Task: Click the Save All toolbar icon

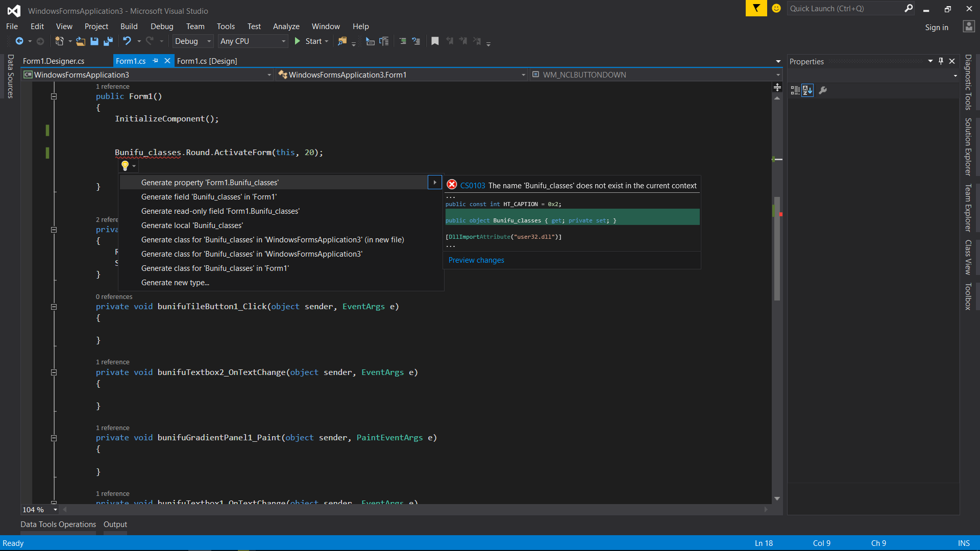Action: coord(108,41)
